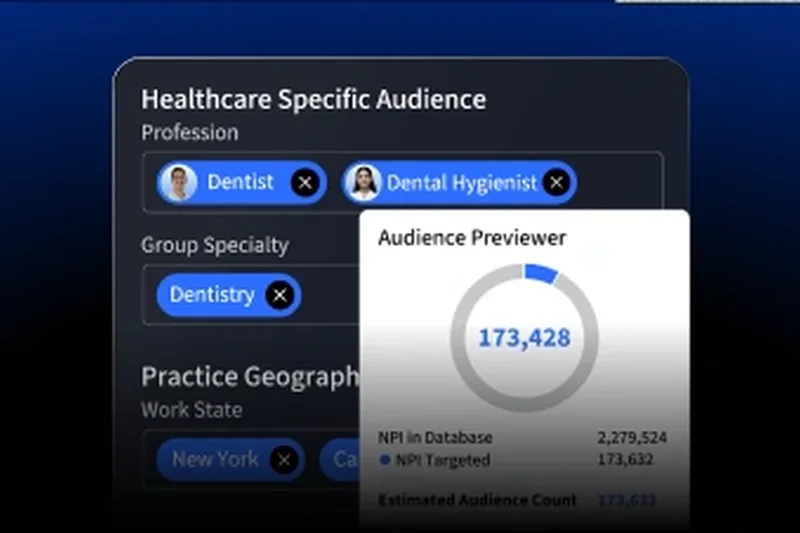Click the partially hidden state chip beside New York

click(x=340, y=460)
